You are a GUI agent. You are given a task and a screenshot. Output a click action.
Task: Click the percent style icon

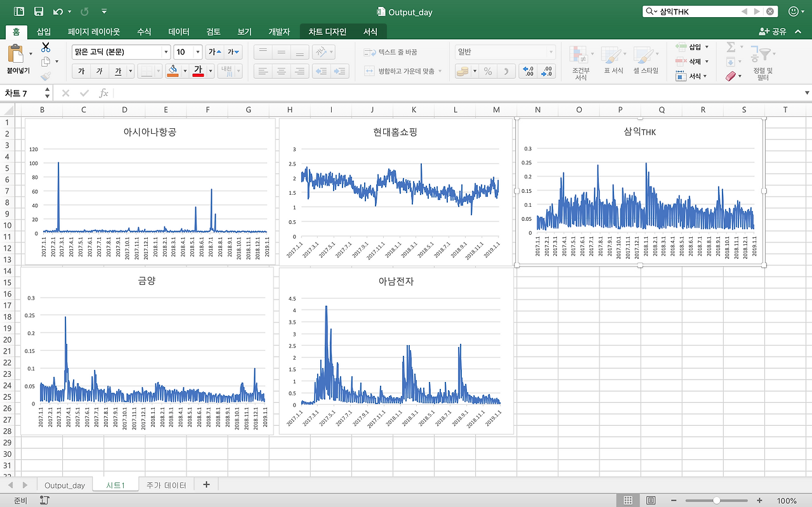pos(488,71)
